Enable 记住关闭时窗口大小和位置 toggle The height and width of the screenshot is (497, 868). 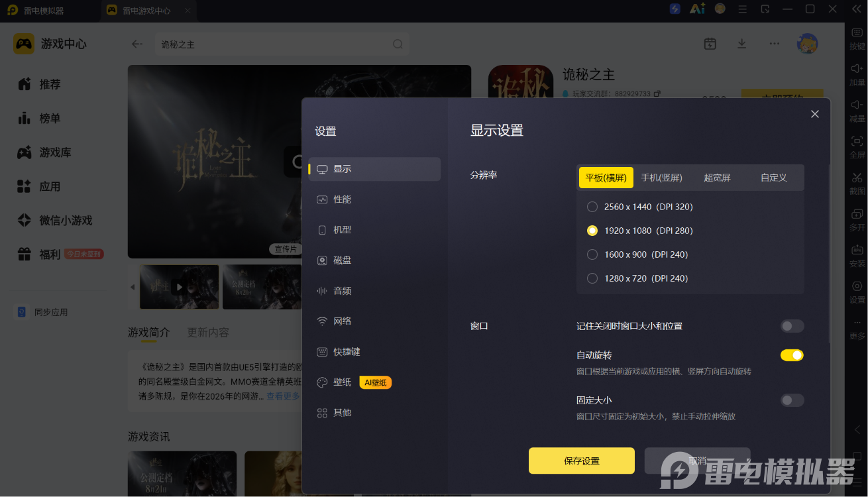(x=792, y=326)
